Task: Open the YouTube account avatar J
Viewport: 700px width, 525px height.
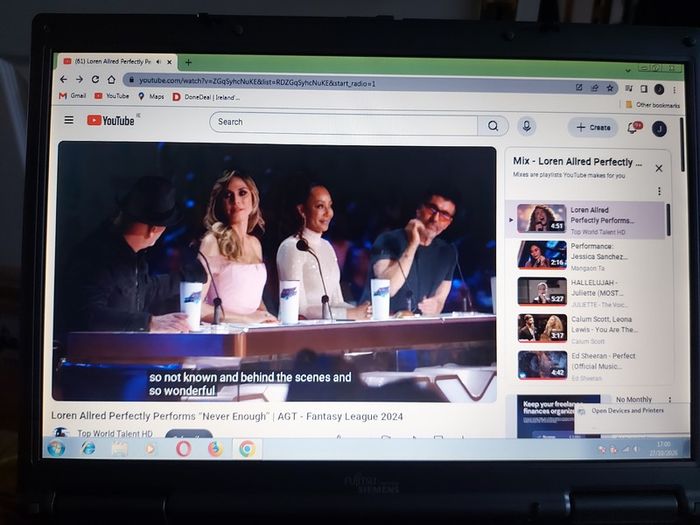Action: click(659, 129)
